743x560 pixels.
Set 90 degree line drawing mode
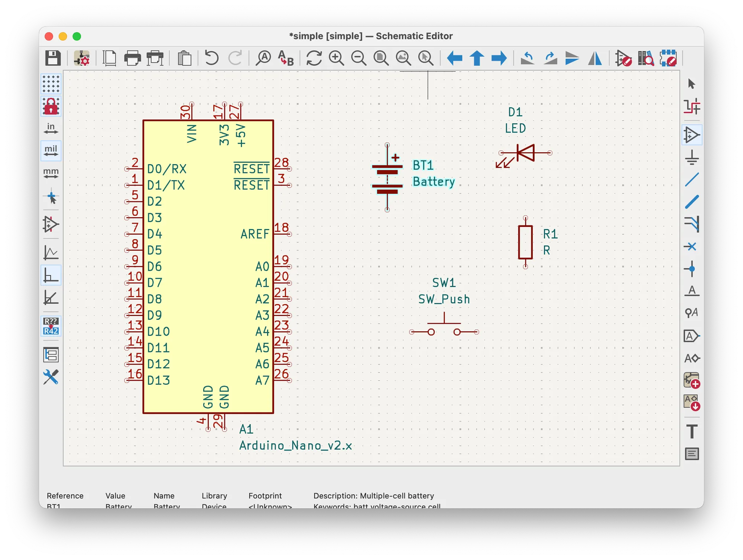point(51,275)
